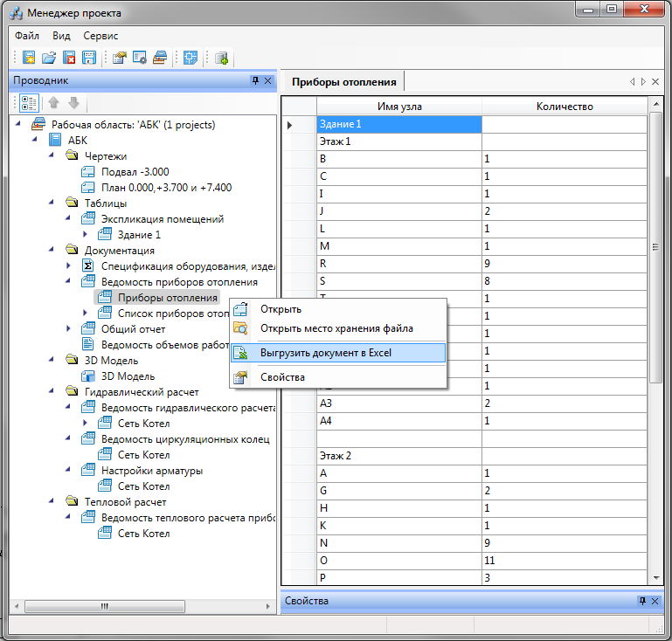Open the Сервис menu

tap(100, 36)
